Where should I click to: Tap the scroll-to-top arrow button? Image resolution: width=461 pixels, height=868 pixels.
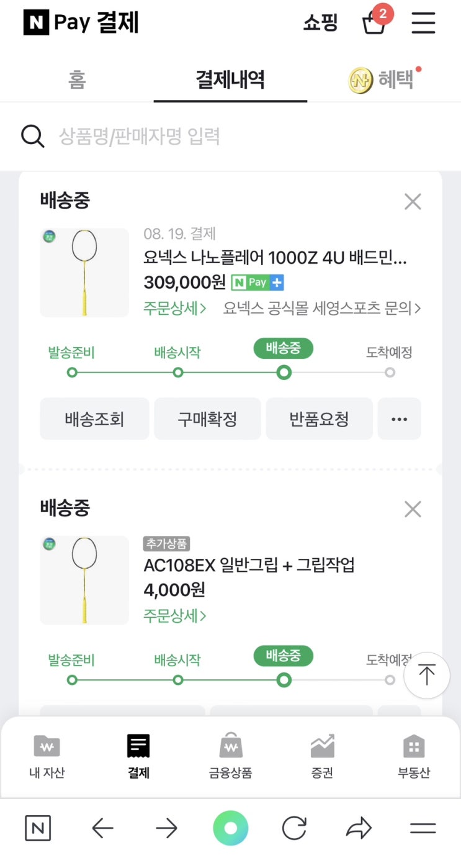click(x=427, y=675)
